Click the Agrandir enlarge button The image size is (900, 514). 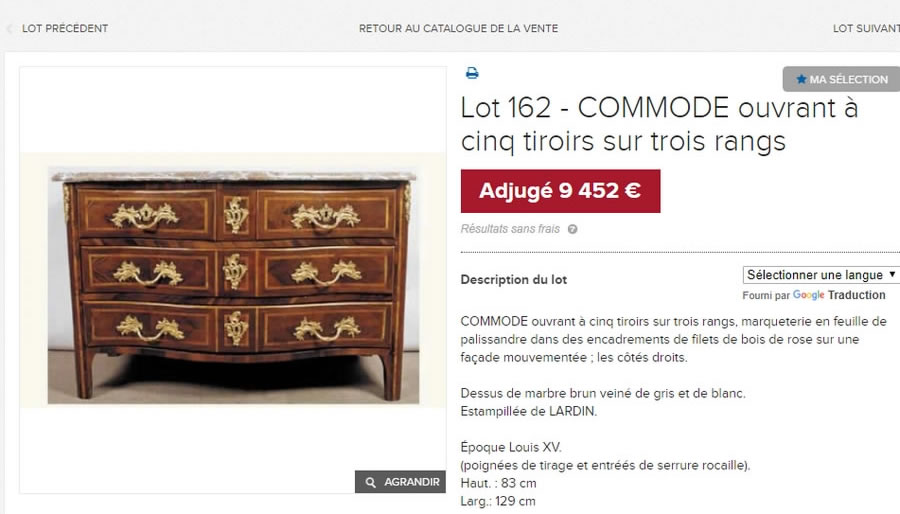(x=401, y=482)
